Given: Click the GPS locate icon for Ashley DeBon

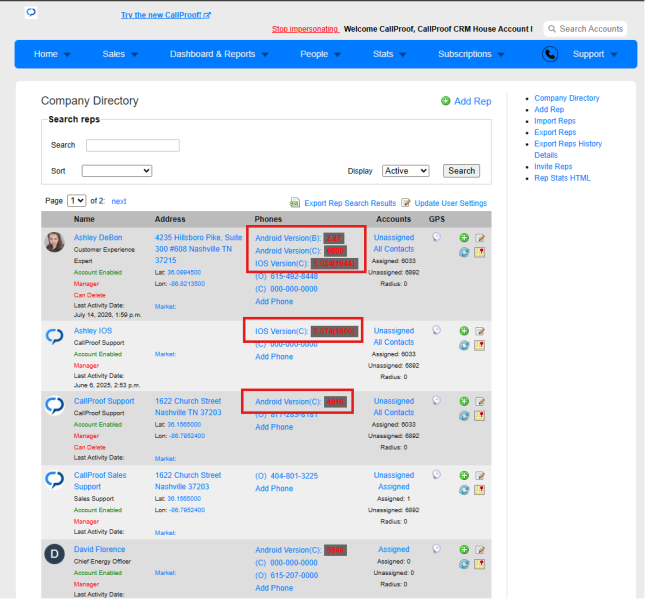Looking at the screenshot, I should tap(436, 237).
